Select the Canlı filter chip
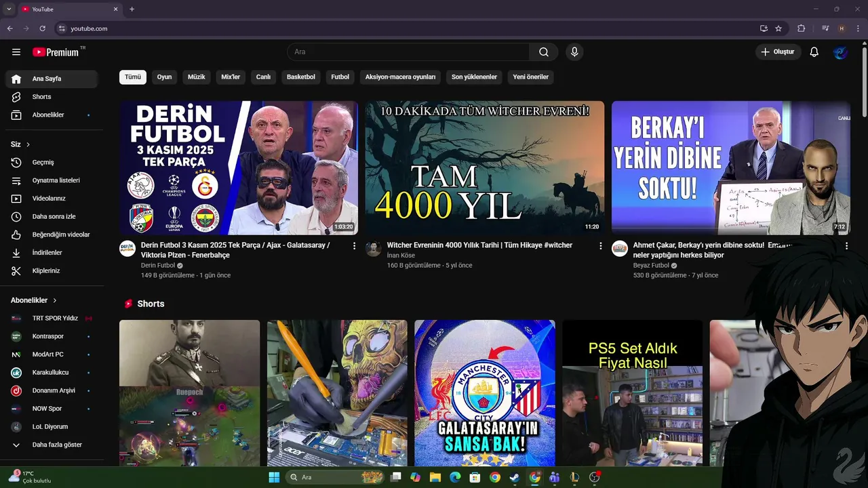 (263, 77)
